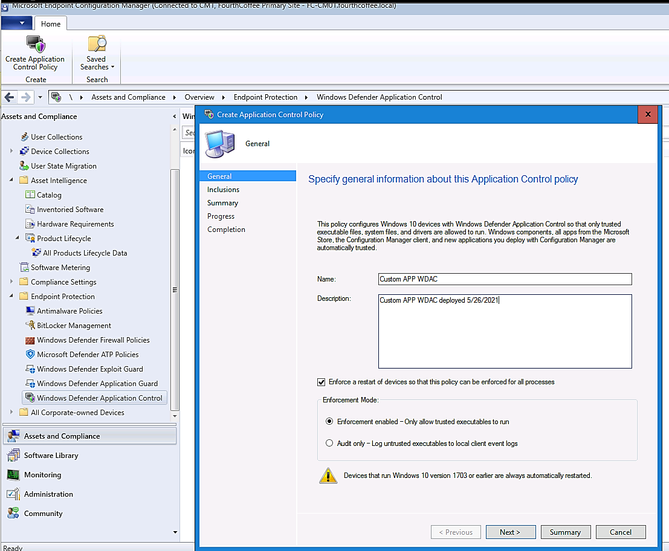Collapse the Endpoint Protection node
669x551 pixels.
[x=12, y=296]
